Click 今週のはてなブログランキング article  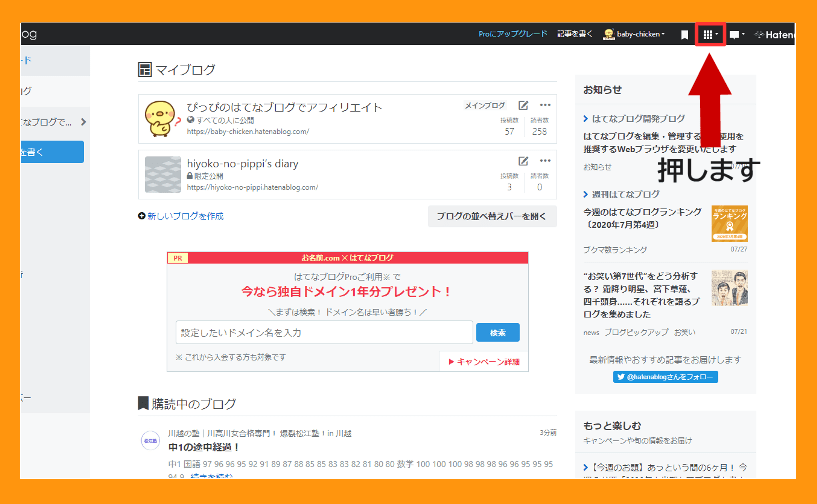click(x=642, y=218)
